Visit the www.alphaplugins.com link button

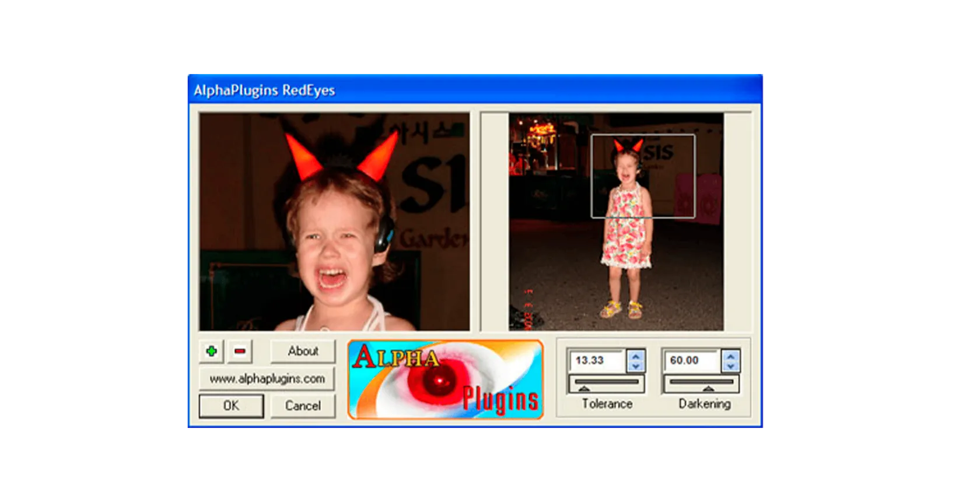click(x=267, y=379)
